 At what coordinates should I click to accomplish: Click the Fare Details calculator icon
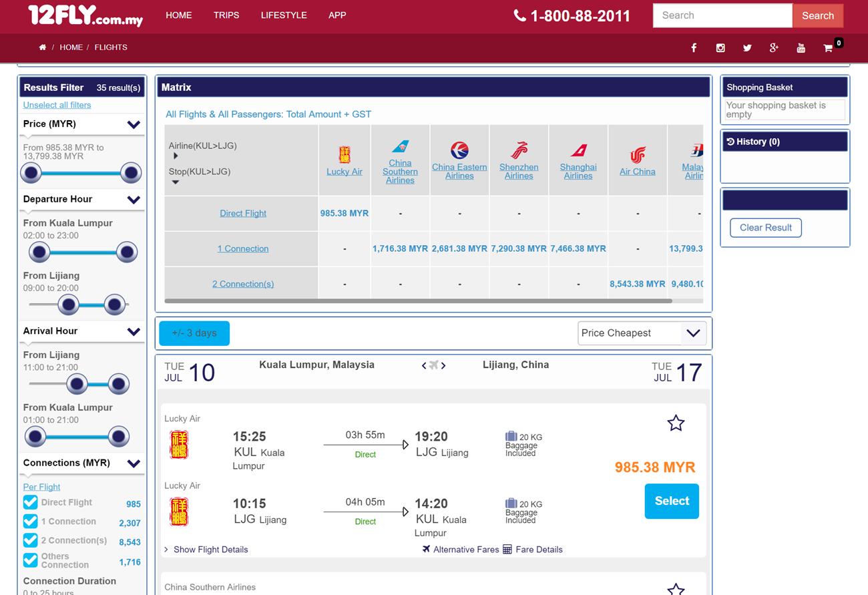click(507, 549)
